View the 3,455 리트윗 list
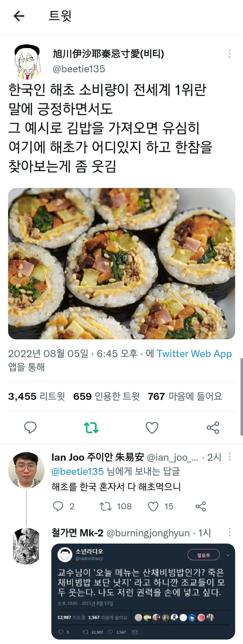 click(36, 396)
